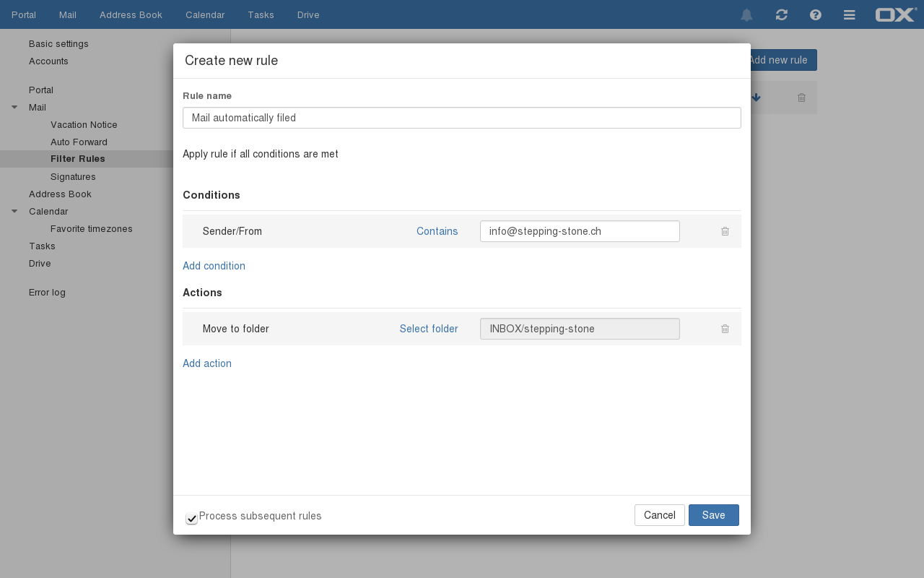This screenshot has width=924, height=578.
Task: Click the OX logo
Action: [x=895, y=14]
